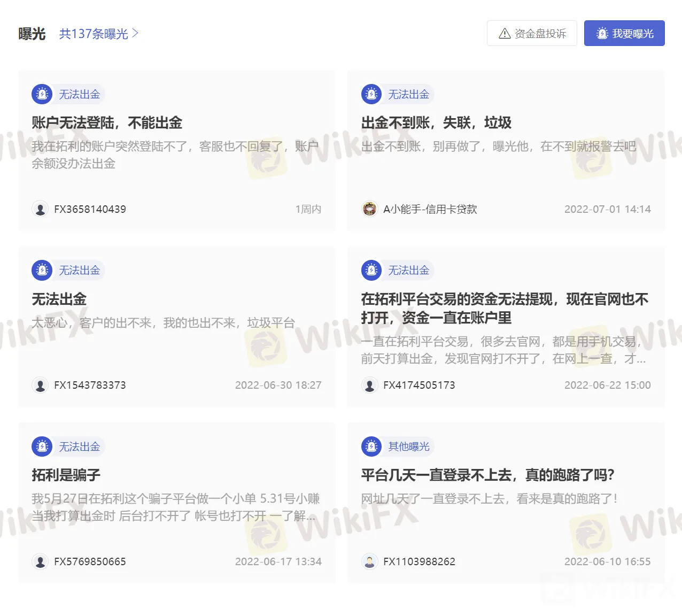This screenshot has width=682, height=616.
Task: Click the 资金盘投诉 button
Action: (532, 34)
